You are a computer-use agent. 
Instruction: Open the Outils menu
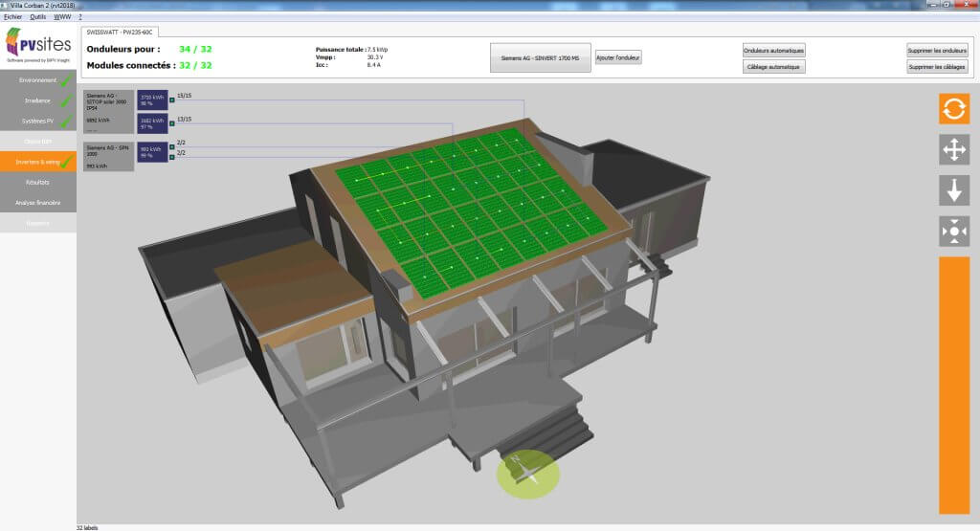coord(38,16)
